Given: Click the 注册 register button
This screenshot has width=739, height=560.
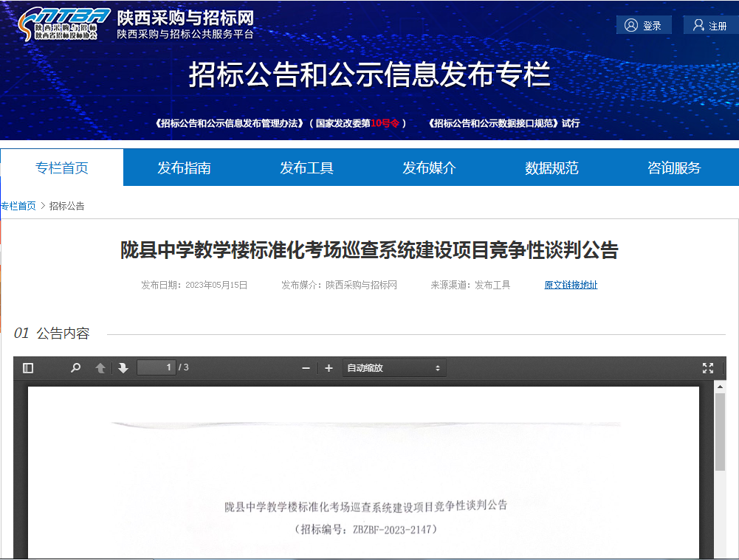Looking at the screenshot, I should 709,26.
